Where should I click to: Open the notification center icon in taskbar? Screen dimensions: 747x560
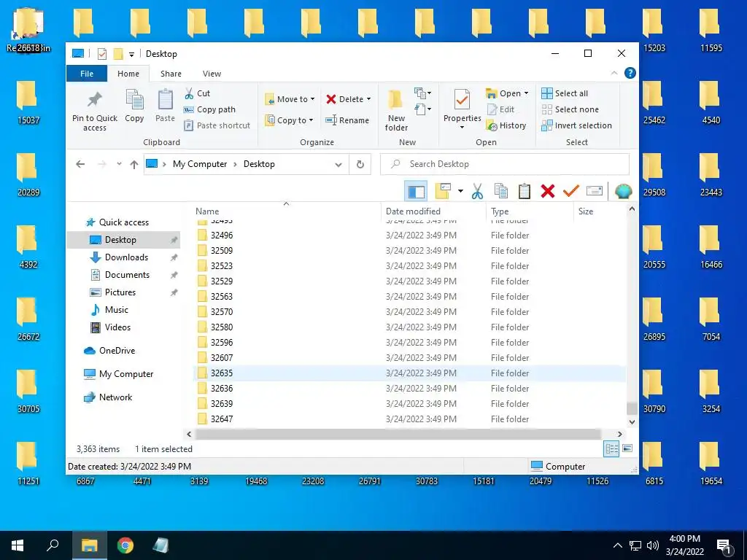tap(724, 545)
